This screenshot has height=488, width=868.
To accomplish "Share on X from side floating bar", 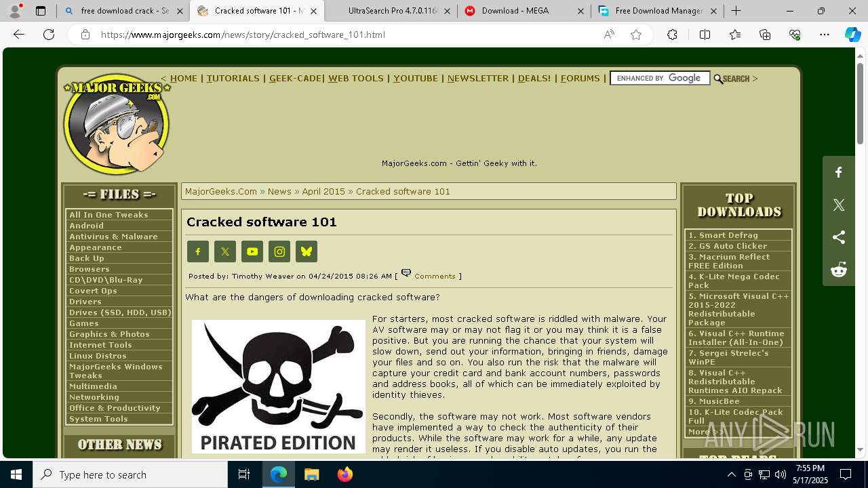I will pyautogui.click(x=839, y=205).
